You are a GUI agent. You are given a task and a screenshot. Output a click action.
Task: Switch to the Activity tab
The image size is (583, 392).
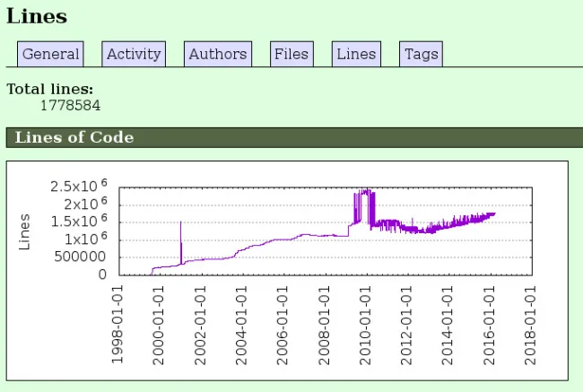click(x=134, y=55)
